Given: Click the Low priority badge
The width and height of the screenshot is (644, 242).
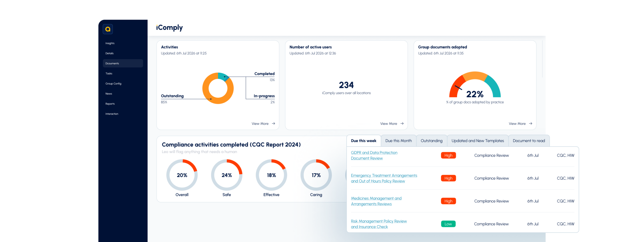Looking at the screenshot, I should (448, 224).
